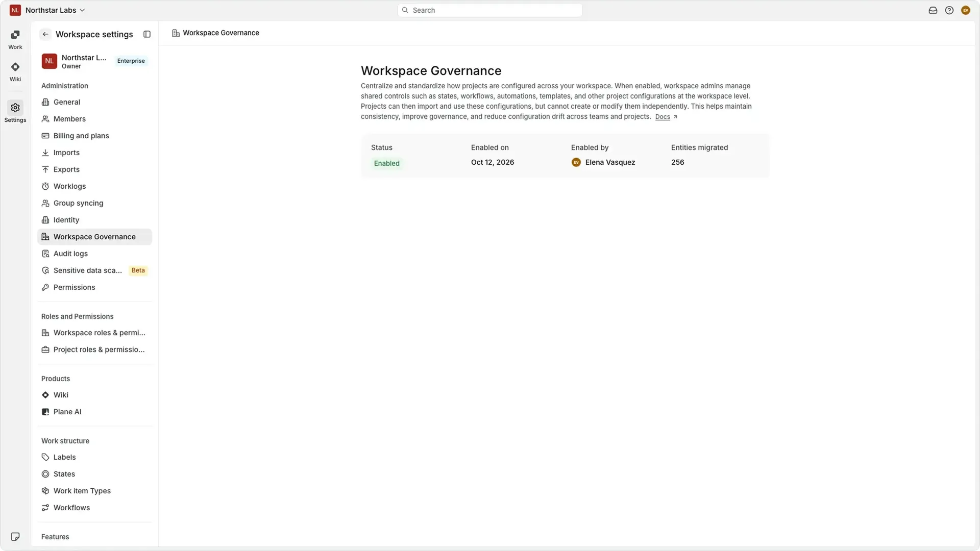Screen dimensions: 980x551
Task: Open the user avatar menu at top right
Action: tap(965, 10)
